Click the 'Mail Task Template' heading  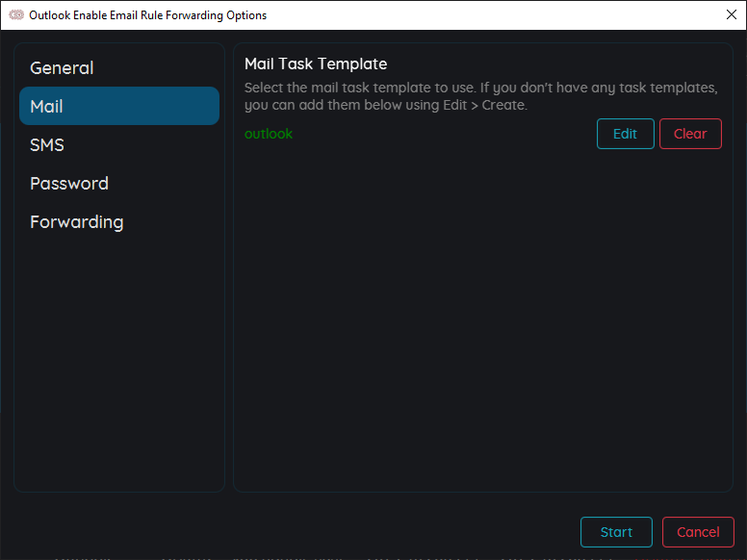tap(316, 64)
